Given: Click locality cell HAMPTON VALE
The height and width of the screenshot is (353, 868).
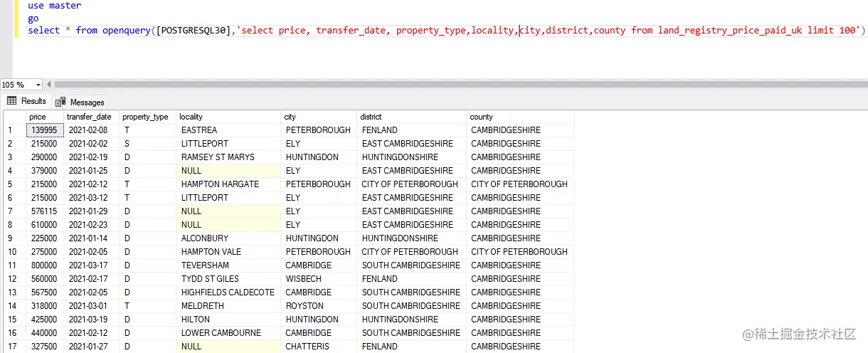Looking at the screenshot, I should click(x=228, y=252).
